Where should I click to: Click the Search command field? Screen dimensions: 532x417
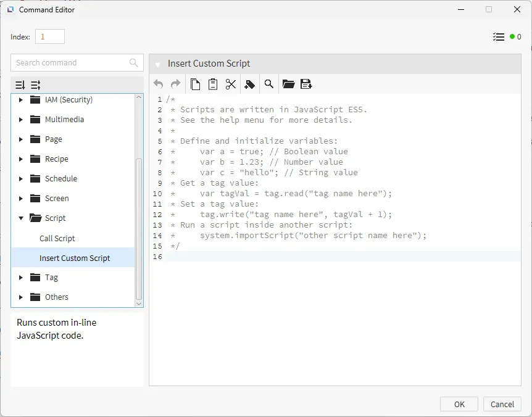click(x=71, y=62)
